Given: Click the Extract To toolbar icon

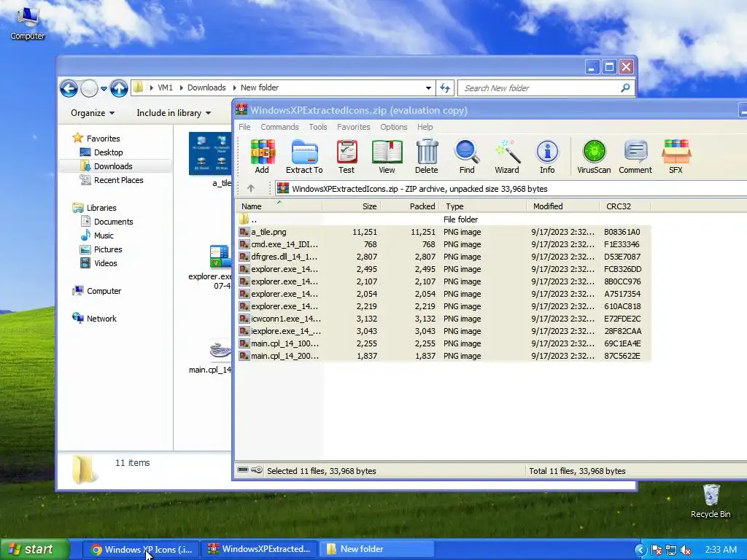Looking at the screenshot, I should click(304, 157).
